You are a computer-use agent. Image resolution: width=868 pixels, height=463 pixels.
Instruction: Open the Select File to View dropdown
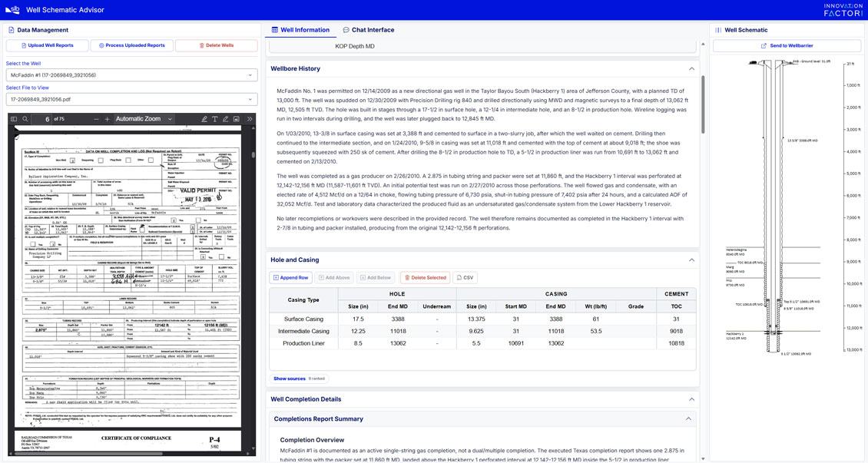(x=132, y=100)
